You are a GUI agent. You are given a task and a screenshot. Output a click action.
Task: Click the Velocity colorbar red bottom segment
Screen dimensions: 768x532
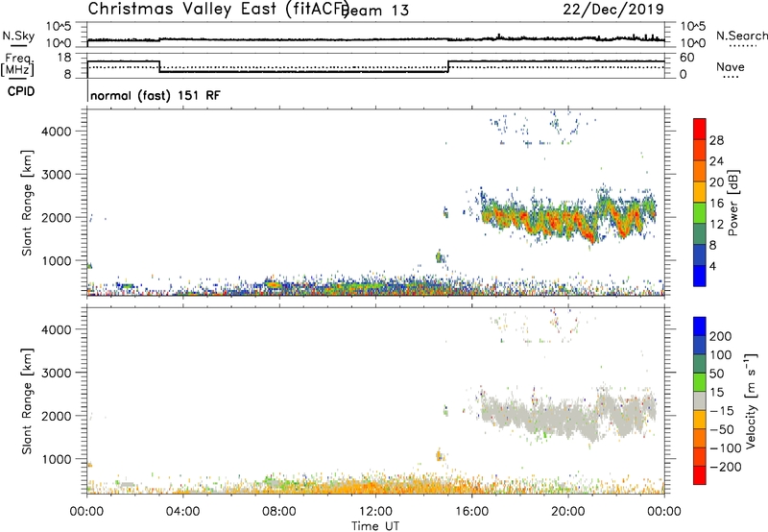(x=700, y=475)
